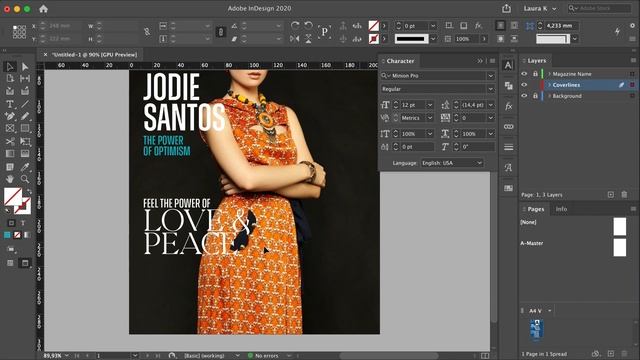
Task: Select the Direct Selection tool
Action: pyautogui.click(x=25, y=67)
